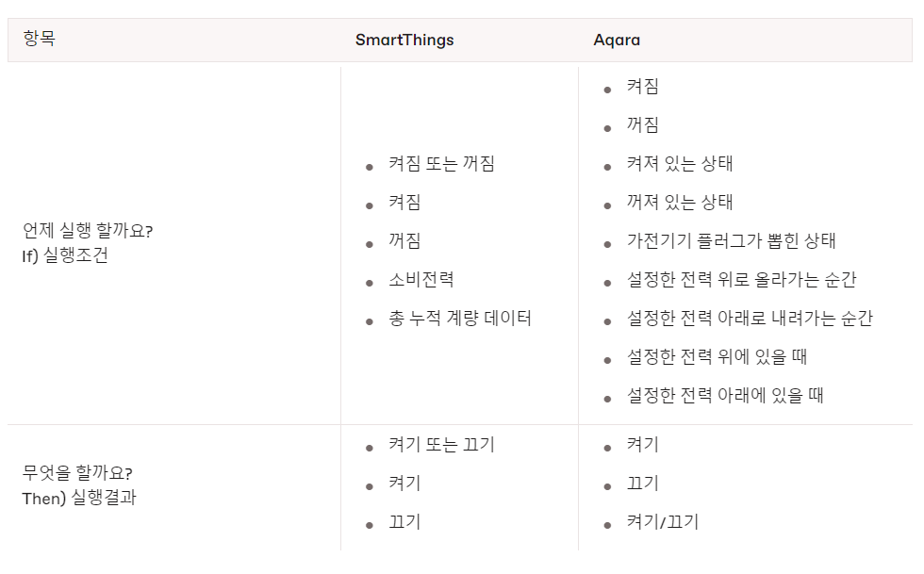Select 켜짐 또는 꺼짐 under SmartThings
Image resolution: width=924 pixels, height=574 pixels.
click(x=441, y=164)
